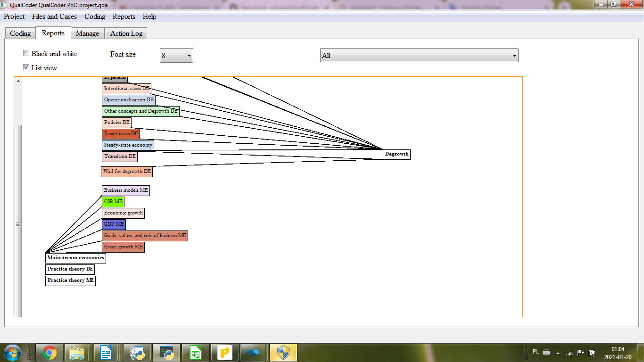Open Google Chrome from the taskbar

[50, 352]
